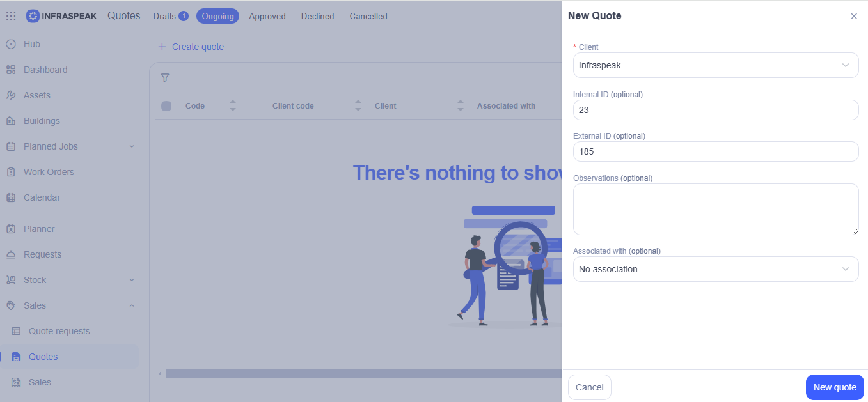Expand the Planned Jobs submenu

(132, 146)
